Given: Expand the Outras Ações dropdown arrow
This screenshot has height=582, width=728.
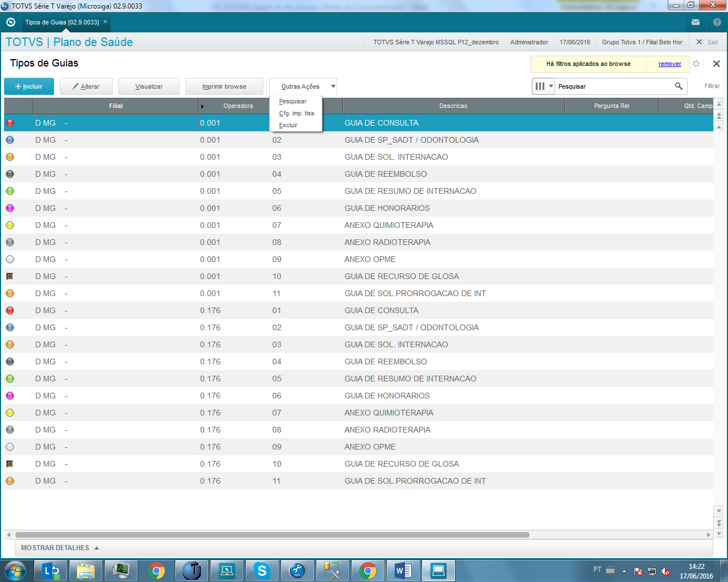Looking at the screenshot, I should (333, 86).
